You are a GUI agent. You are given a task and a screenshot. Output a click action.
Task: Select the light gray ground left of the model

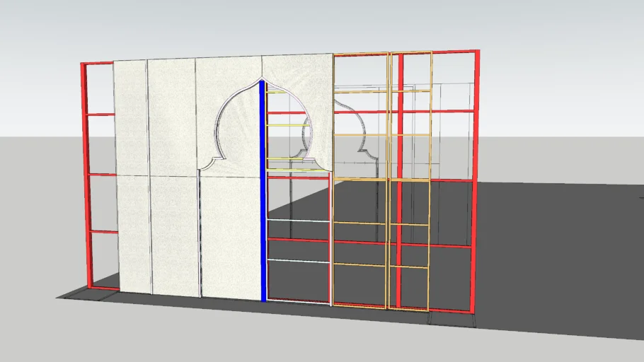pyautogui.click(x=35, y=212)
